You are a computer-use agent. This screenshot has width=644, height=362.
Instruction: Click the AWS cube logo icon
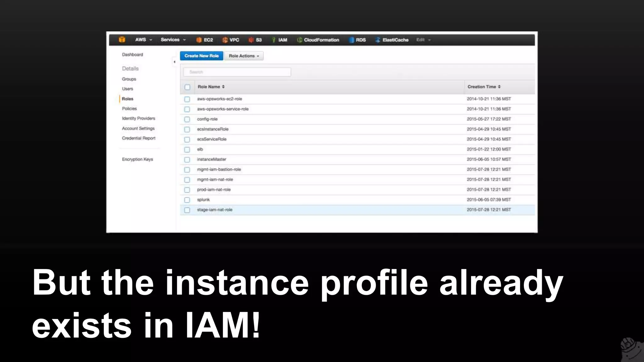(122, 40)
